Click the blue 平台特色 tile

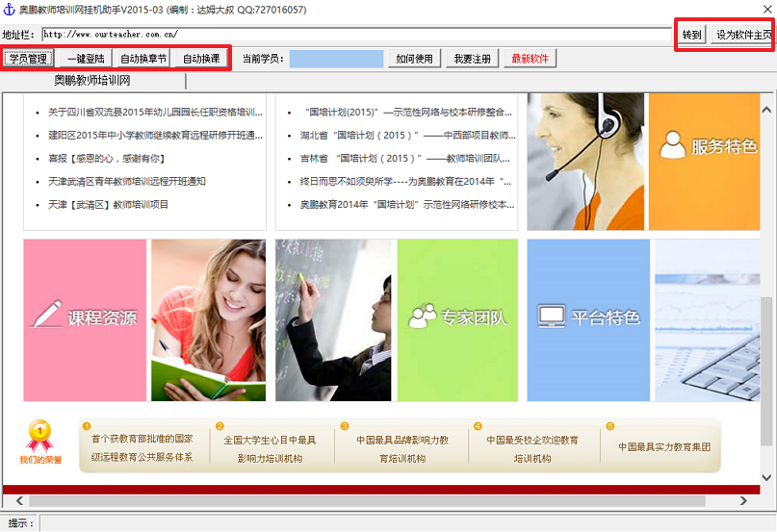click(588, 320)
